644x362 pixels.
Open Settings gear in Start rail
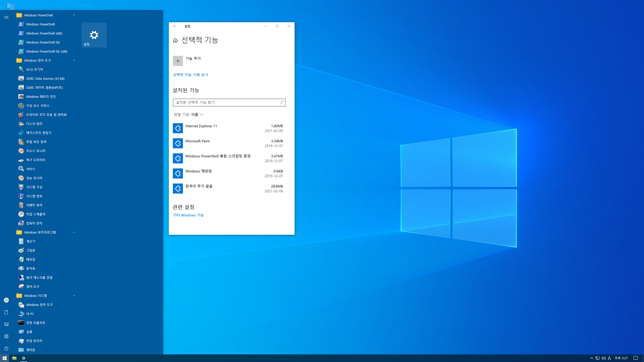tap(6, 337)
